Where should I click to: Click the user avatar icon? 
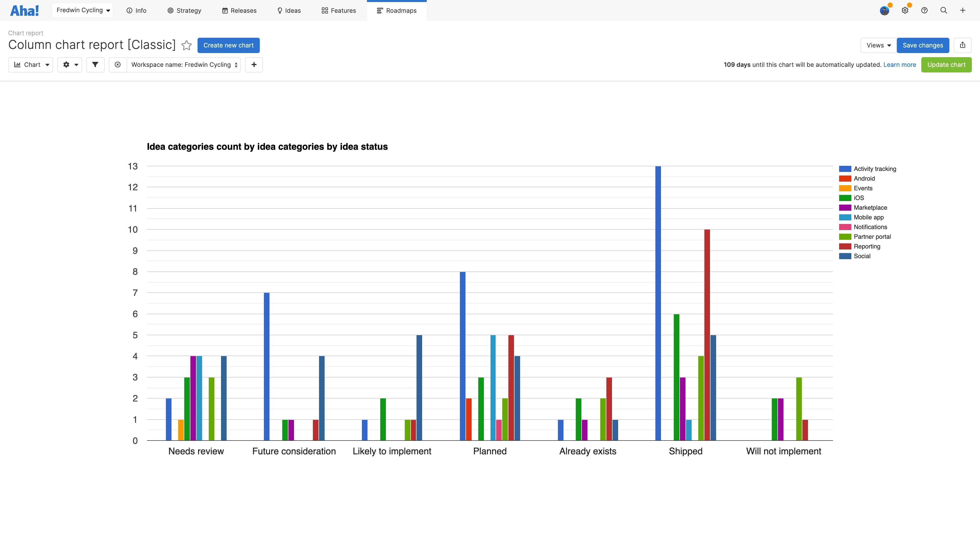(885, 10)
